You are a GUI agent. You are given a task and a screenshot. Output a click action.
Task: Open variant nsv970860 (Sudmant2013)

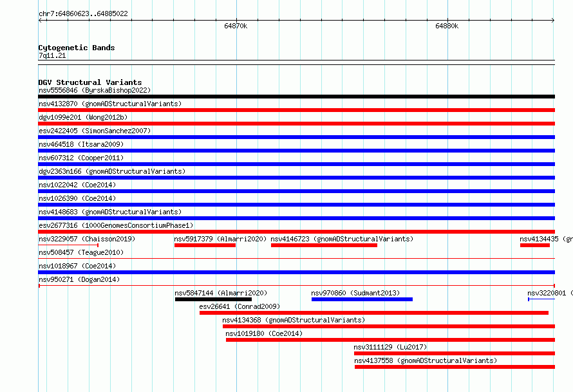pos(355,293)
